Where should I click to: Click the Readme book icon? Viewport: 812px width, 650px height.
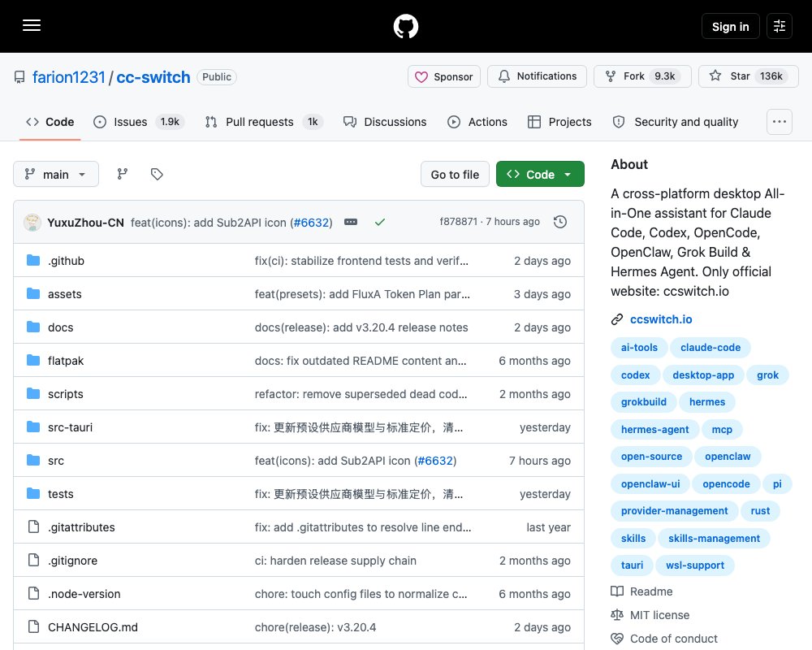coord(617,591)
